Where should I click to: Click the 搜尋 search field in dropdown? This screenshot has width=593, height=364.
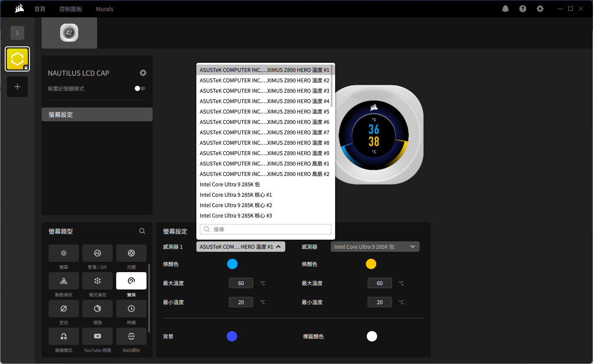click(266, 229)
